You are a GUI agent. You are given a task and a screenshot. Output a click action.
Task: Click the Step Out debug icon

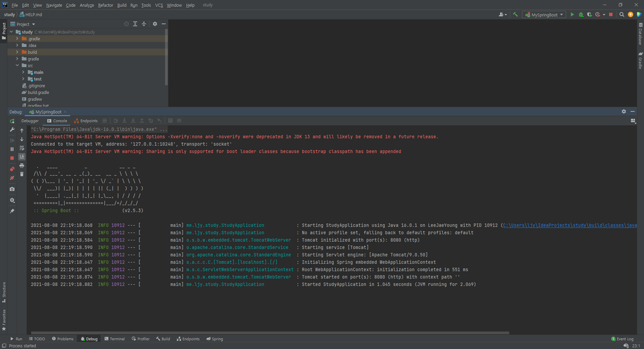pyautogui.click(x=142, y=121)
